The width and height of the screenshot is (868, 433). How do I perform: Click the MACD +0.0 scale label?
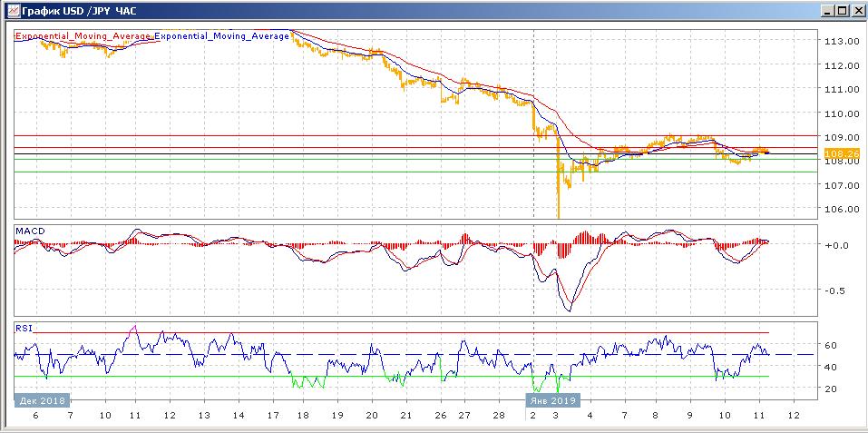click(x=834, y=245)
